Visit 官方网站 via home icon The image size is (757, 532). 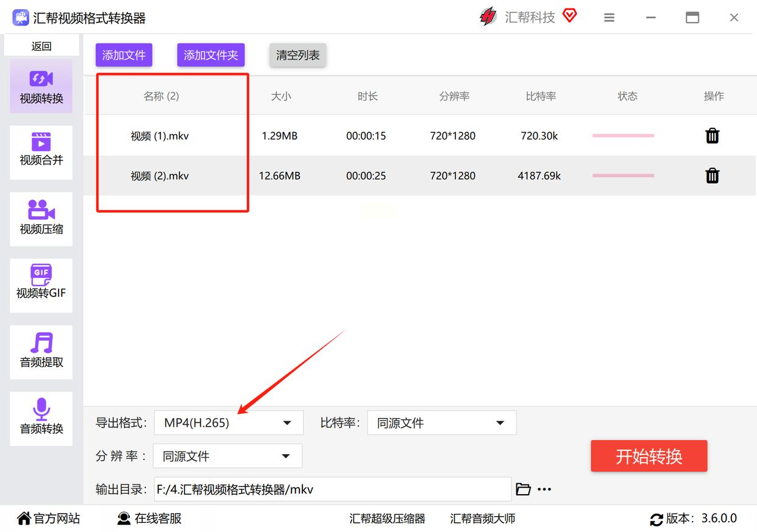click(x=24, y=519)
